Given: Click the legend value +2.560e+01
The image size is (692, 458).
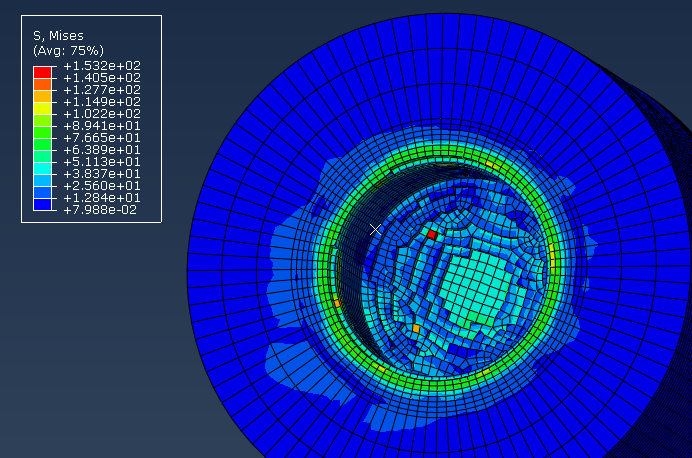Looking at the screenshot, I should [102, 186].
